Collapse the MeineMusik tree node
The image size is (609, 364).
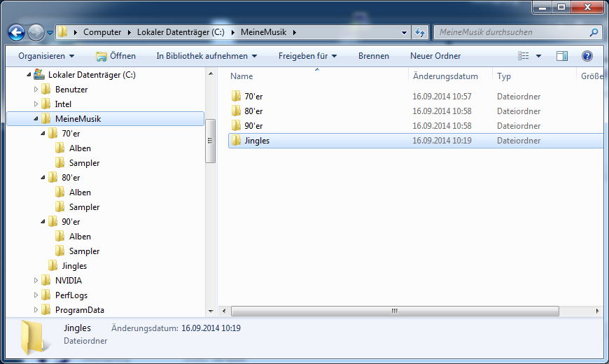point(36,119)
